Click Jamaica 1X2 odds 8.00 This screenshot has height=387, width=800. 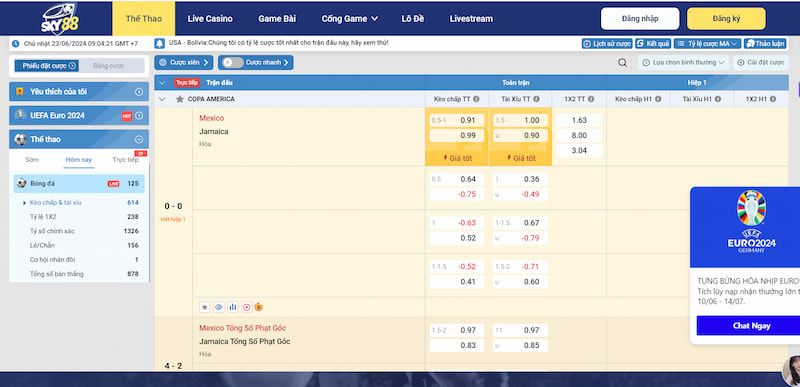(579, 136)
